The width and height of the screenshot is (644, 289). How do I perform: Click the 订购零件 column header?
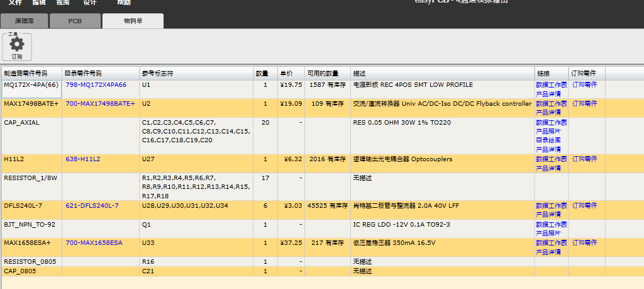point(587,74)
